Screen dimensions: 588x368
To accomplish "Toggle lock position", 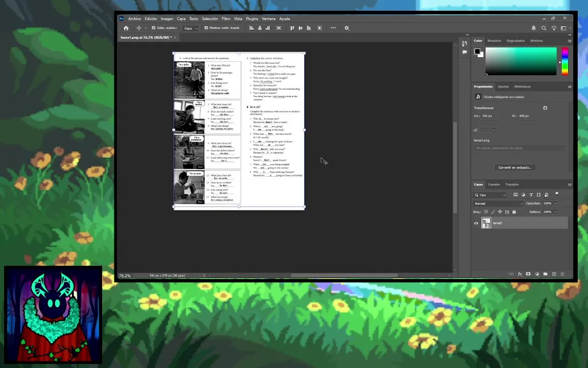I will point(500,212).
